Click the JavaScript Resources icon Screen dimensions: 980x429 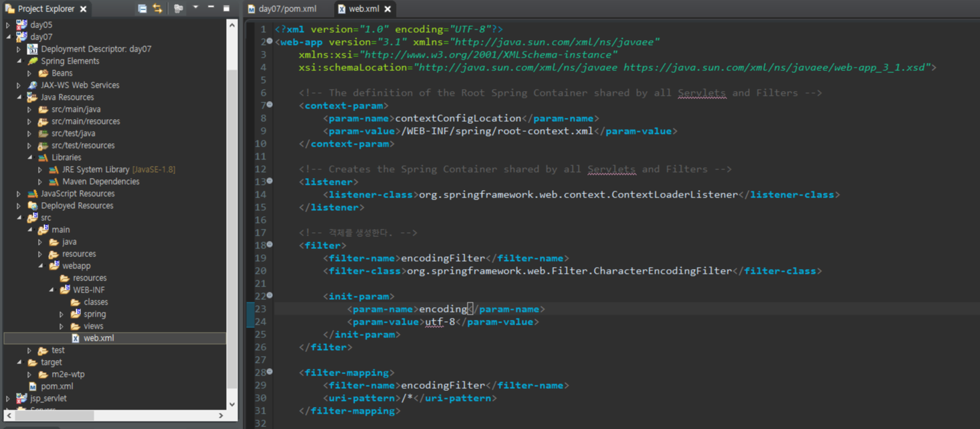tap(32, 193)
